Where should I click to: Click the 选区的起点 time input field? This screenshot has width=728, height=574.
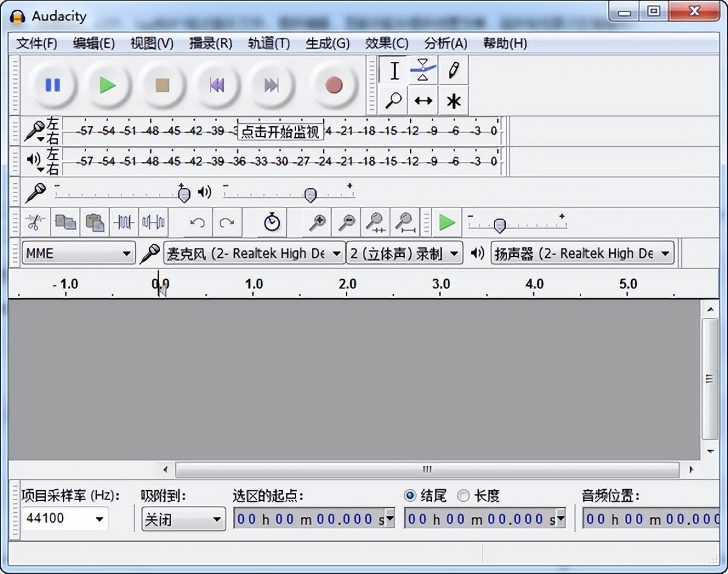point(309,519)
